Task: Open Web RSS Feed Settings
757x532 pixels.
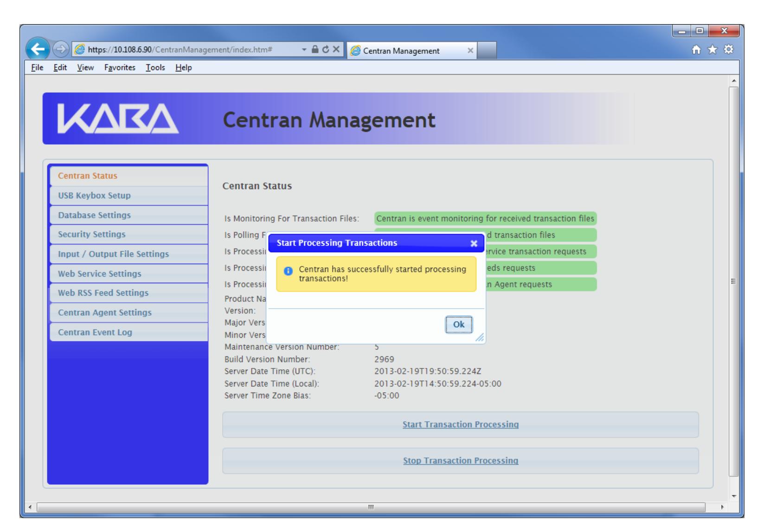Action: pos(128,293)
